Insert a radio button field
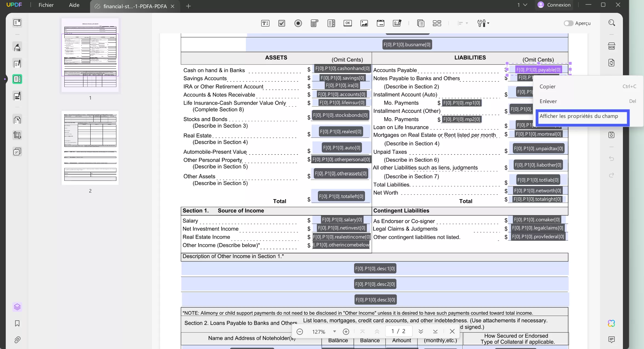The image size is (644, 349). click(x=298, y=23)
